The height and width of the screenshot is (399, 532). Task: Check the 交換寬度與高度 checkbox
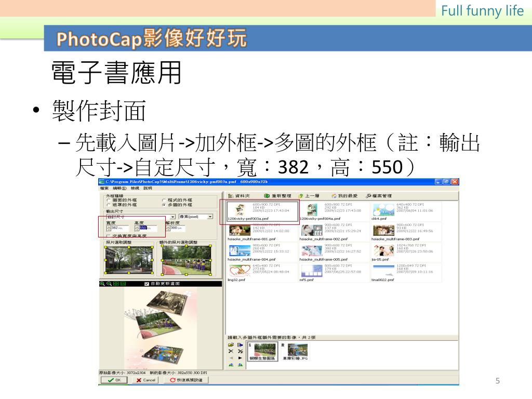tap(109, 236)
